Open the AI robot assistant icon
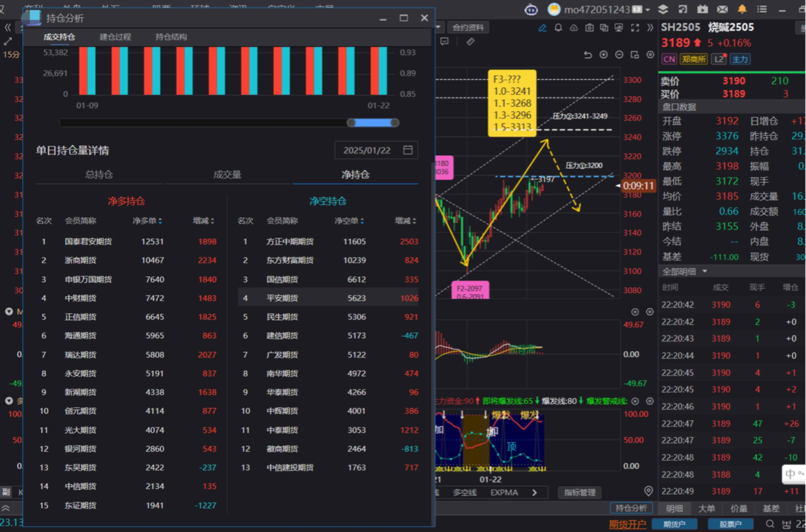The width and height of the screenshot is (806, 532). coord(531,10)
